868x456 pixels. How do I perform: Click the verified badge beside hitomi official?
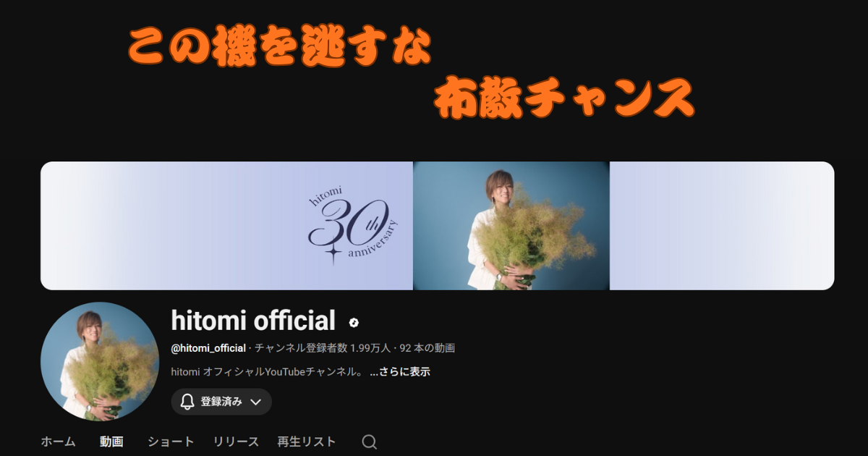[x=354, y=323]
